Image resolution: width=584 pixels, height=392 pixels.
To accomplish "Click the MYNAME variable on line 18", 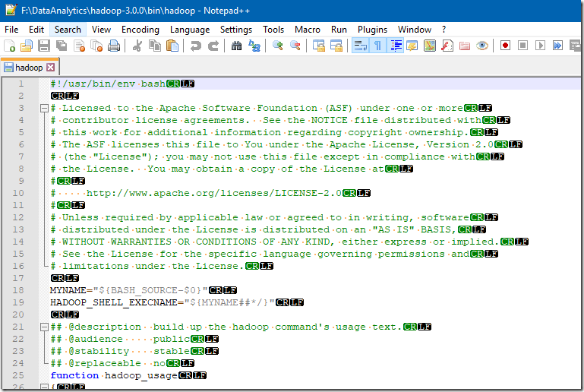I will coord(68,290).
